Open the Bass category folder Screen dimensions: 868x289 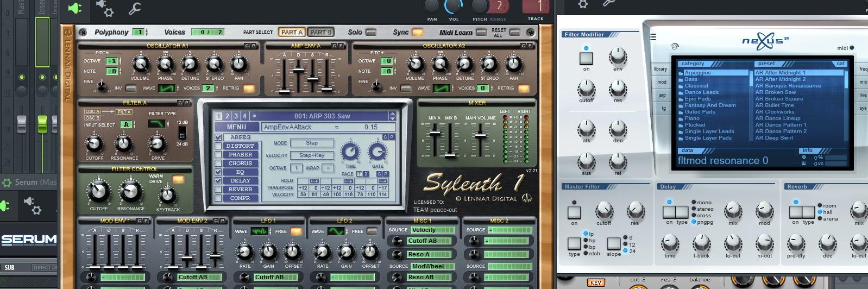click(691, 79)
